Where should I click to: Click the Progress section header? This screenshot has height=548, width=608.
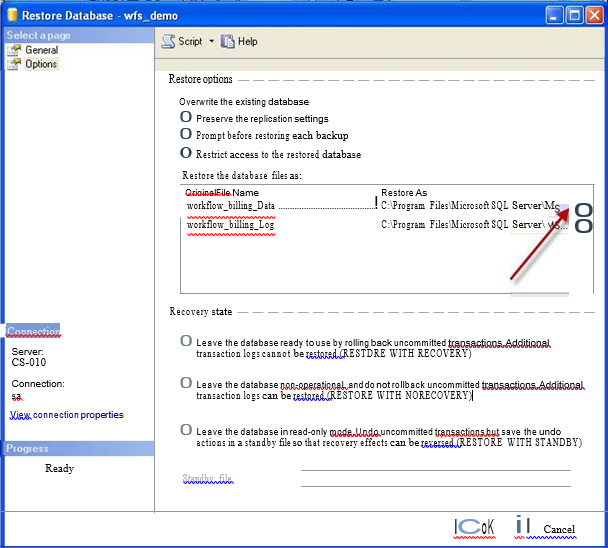tap(79, 448)
